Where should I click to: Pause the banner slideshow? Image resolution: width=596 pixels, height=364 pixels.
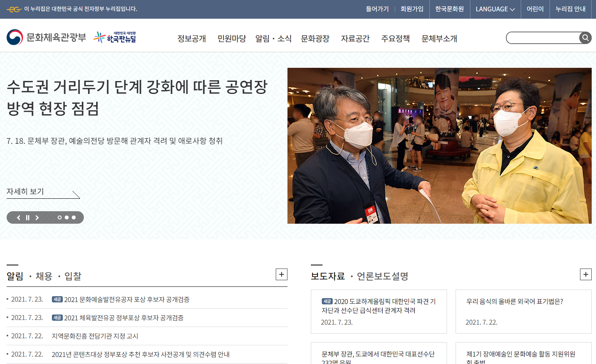28,217
